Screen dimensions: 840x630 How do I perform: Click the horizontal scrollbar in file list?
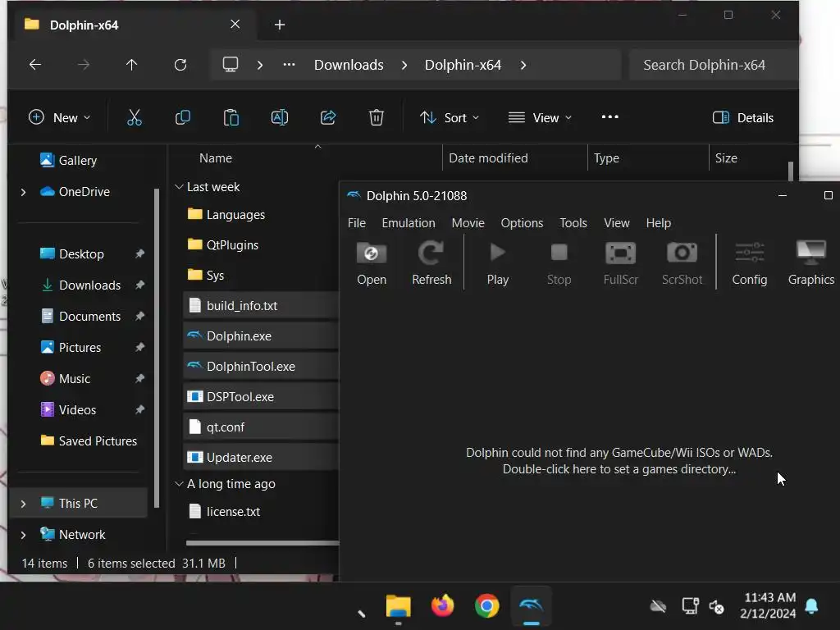tap(262, 543)
